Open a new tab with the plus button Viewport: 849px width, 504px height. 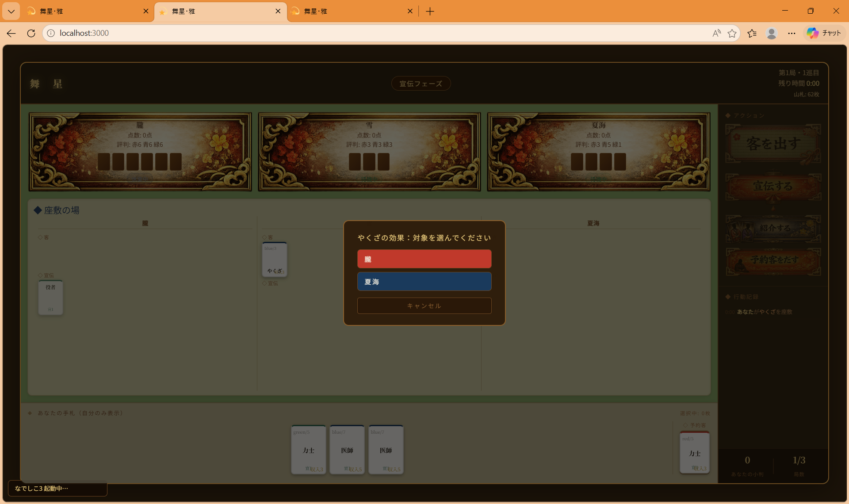[430, 11]
